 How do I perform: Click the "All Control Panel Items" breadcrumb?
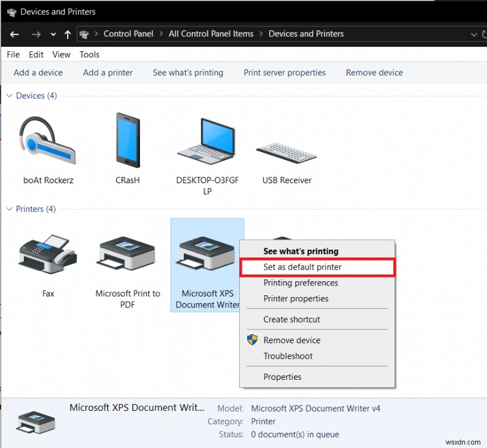tap(211, 34)
